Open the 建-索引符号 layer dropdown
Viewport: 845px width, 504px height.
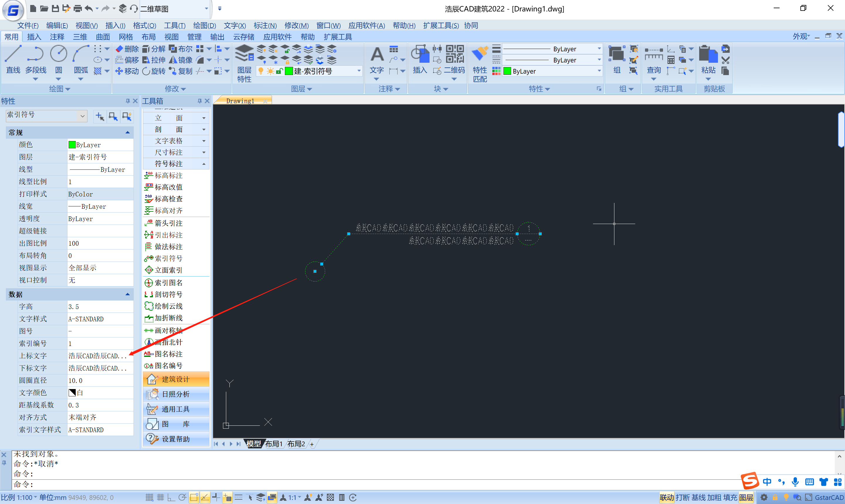(x=359, y=71)
